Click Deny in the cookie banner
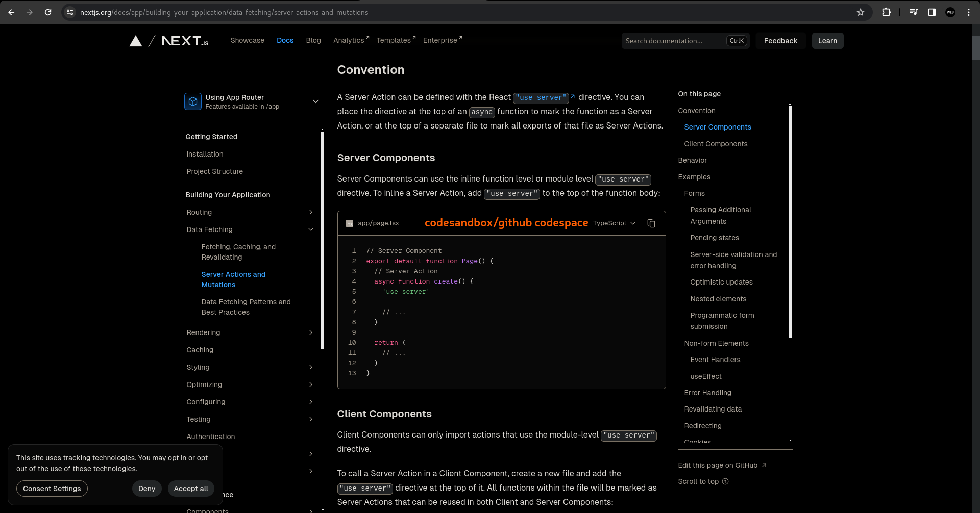 147,489
